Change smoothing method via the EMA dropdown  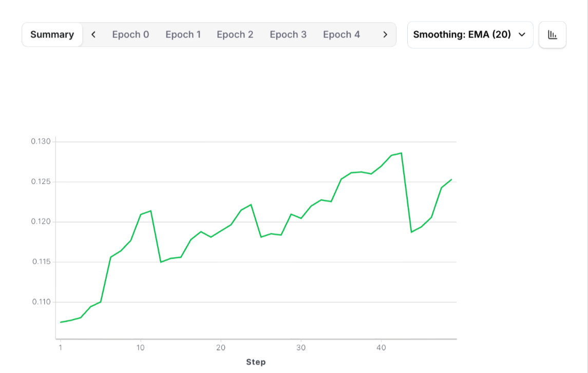[470, 34]
